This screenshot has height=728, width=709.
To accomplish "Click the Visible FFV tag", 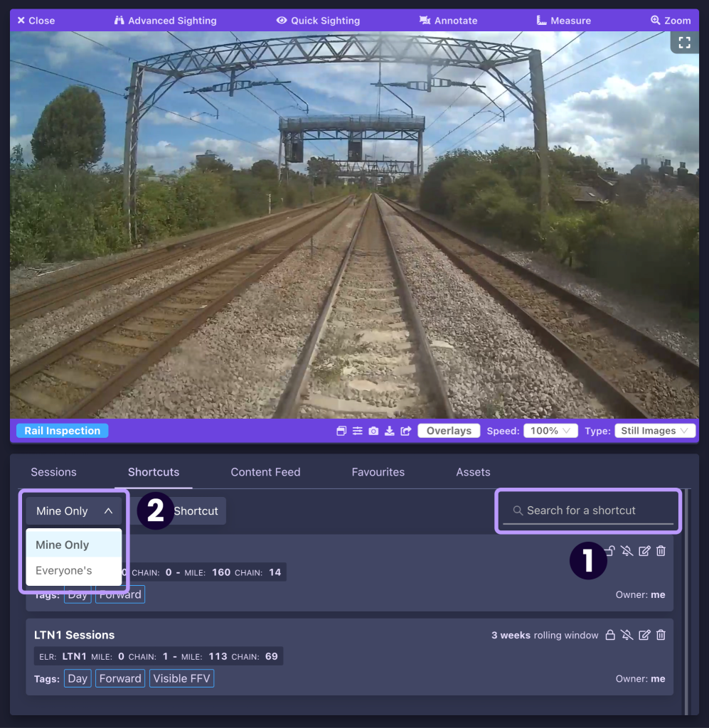I will point(181,679).
